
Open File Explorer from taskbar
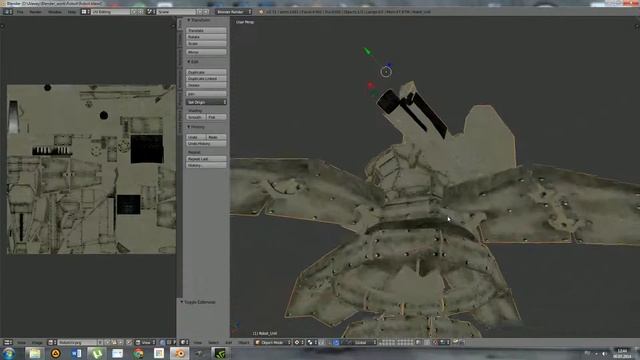click(35, 353)
